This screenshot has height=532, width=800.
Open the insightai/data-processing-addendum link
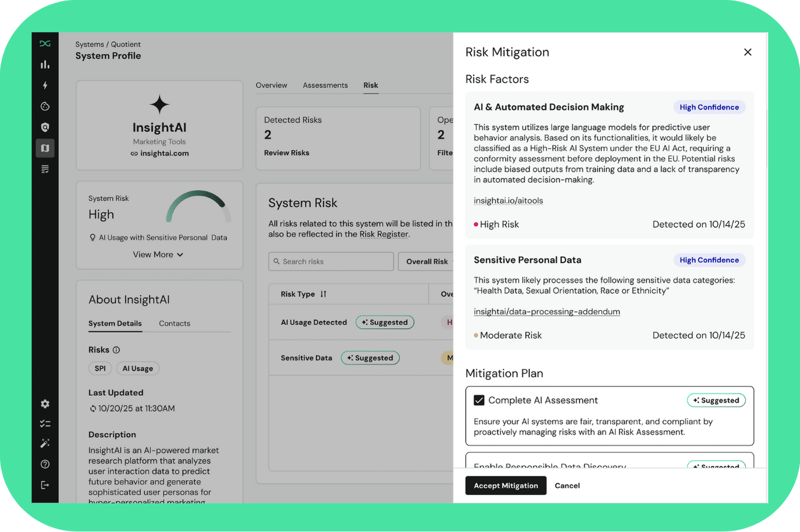546,312
